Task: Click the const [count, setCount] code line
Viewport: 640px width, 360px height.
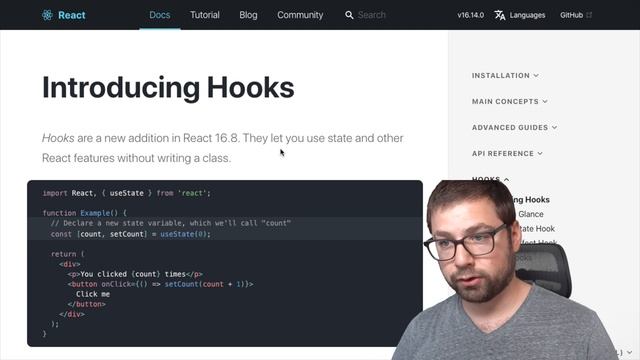Action: (x=131, y=234)
